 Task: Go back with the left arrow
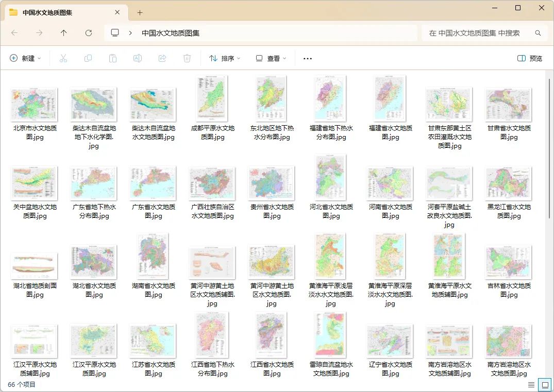tap(14, 33)
